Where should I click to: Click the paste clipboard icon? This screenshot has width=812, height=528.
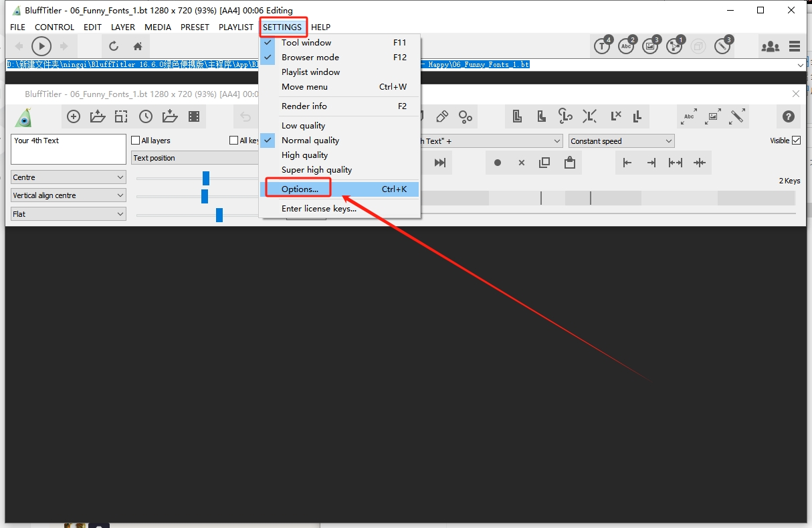pos(569,163)
